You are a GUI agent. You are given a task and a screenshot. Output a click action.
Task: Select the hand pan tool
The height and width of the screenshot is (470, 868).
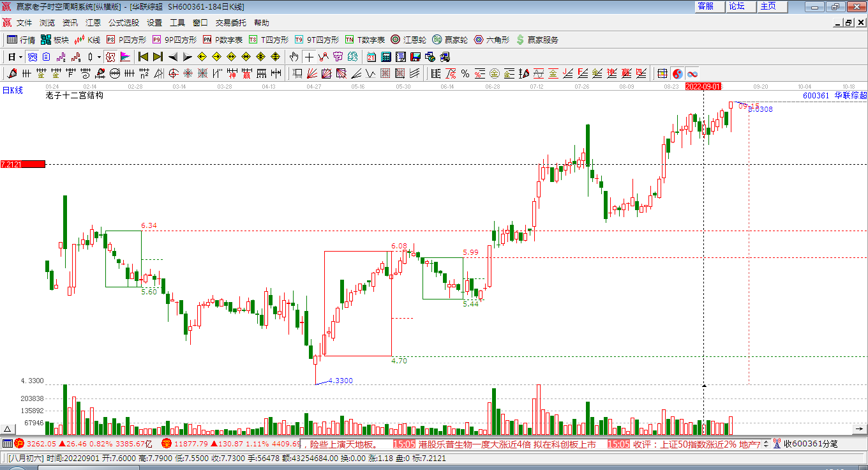coord(294,57)
